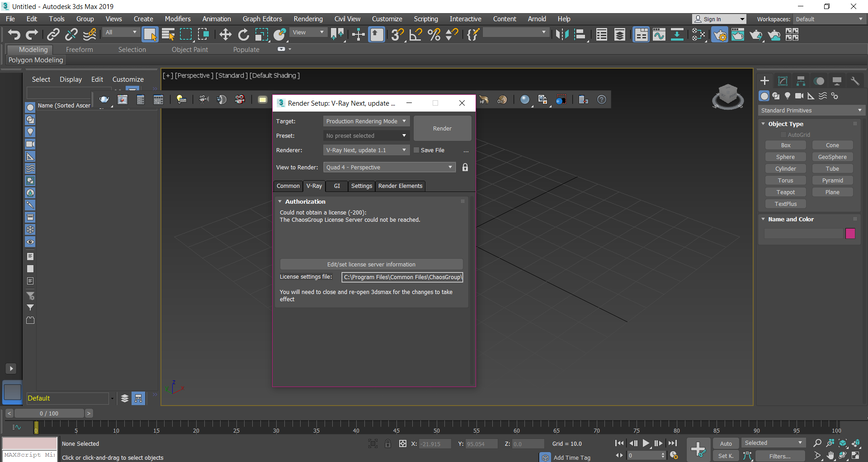
Task: Open the Utilities wrench panel
Action: tap(854, 81)
